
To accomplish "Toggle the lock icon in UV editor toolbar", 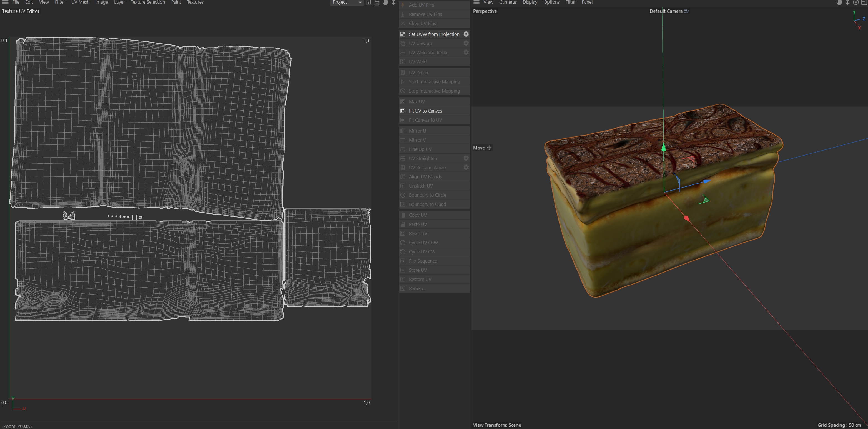I will click(377, 2).
